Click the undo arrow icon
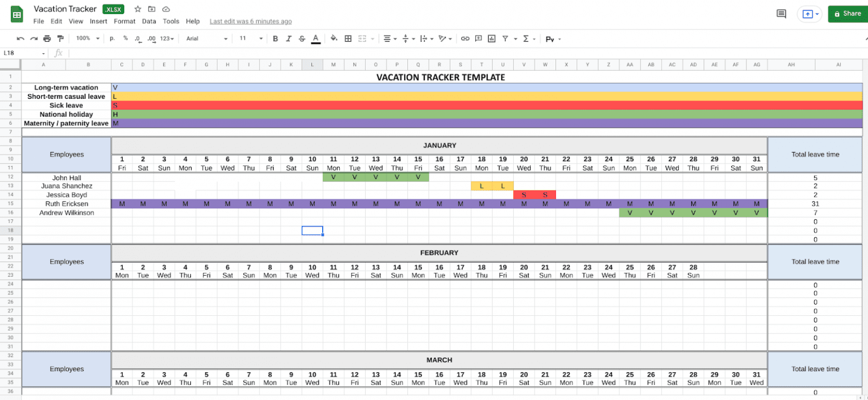Screen dimensions: 868x400 pos(20,38)
